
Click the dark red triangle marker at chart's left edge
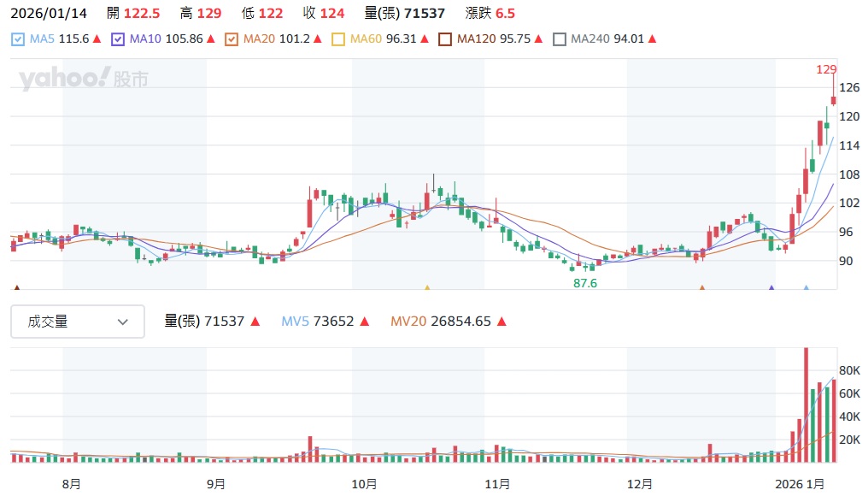[16, 289]
